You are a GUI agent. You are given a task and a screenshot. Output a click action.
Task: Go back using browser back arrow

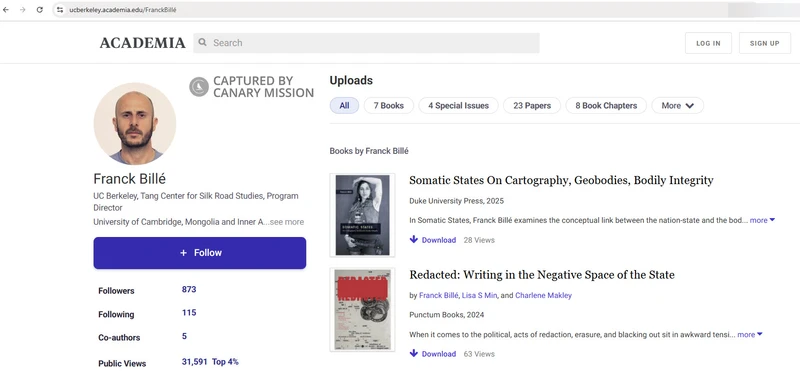6,10
